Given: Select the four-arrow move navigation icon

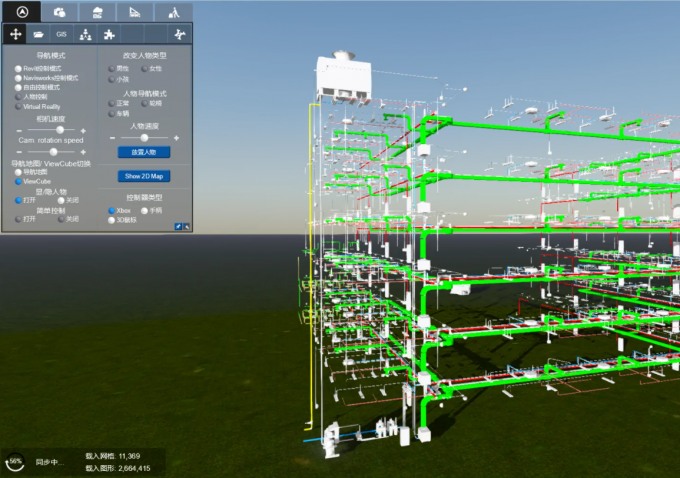Looking at the screenshot, I should coord(16,34).
